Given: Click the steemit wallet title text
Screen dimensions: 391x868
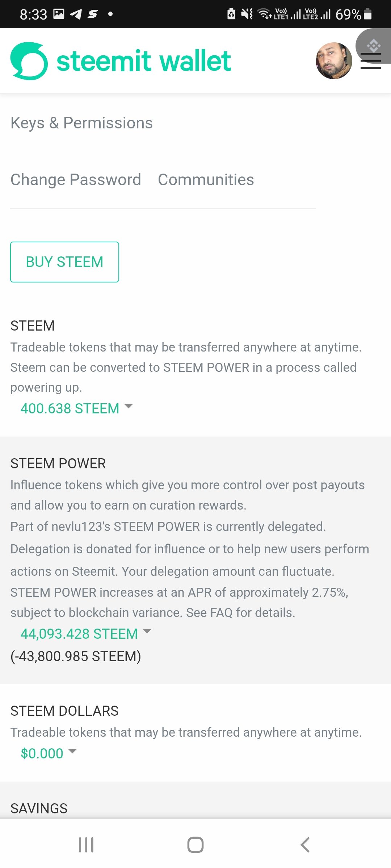Looking at the screenshot, I should pyautogui.click(x=144, y=61).
